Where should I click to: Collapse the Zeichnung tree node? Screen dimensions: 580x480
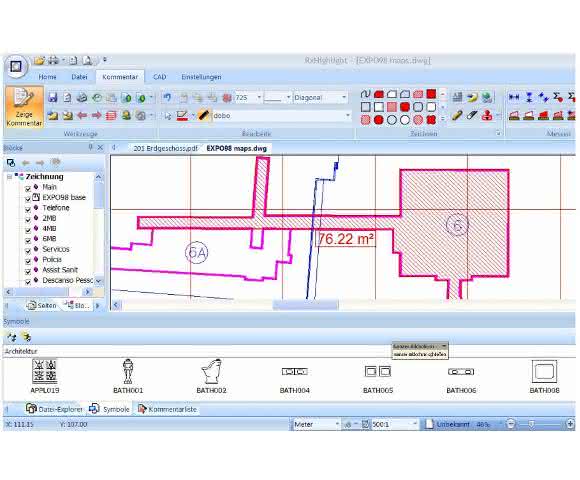point(10,177)
